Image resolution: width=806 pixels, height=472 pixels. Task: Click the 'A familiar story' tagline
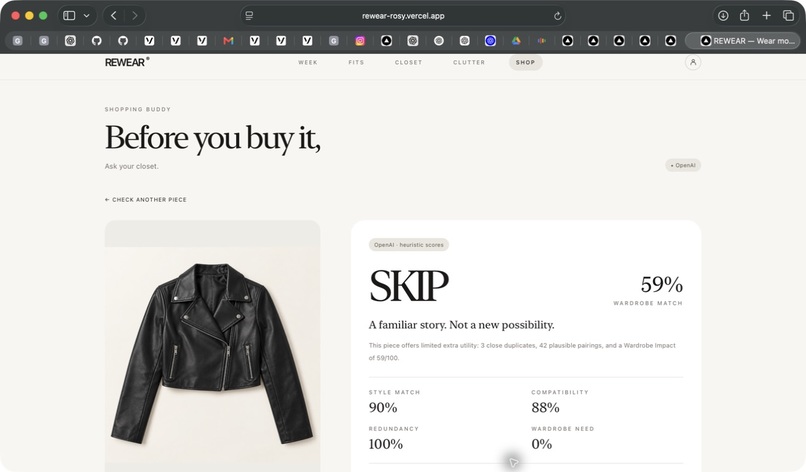click(x=462, y=325)
